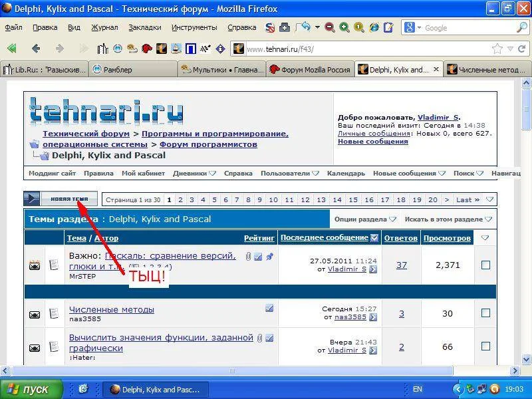
Task: Tick the checkbox for Численные методы thread
Action: (485, 313)
